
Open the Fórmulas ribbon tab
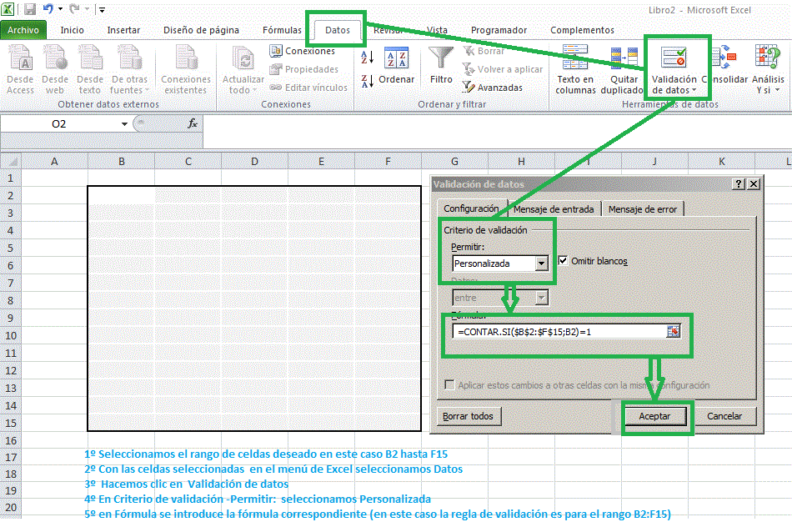[282, 29]
